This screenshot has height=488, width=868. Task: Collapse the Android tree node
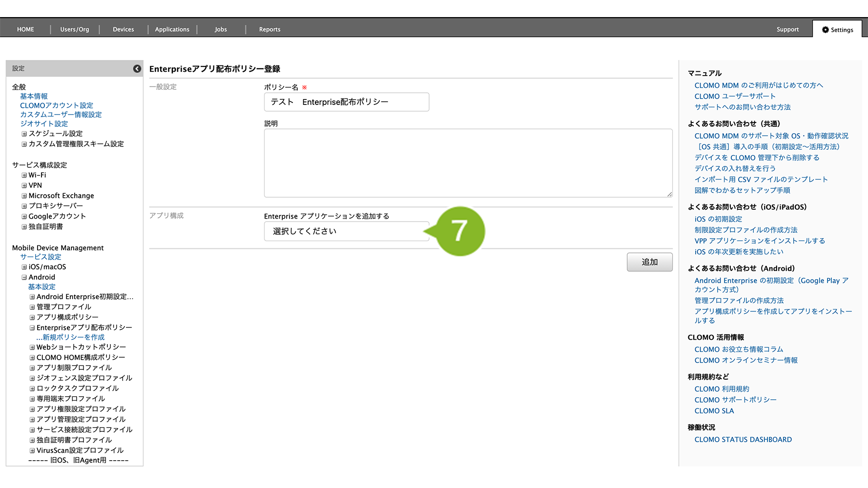coord(24,277)
